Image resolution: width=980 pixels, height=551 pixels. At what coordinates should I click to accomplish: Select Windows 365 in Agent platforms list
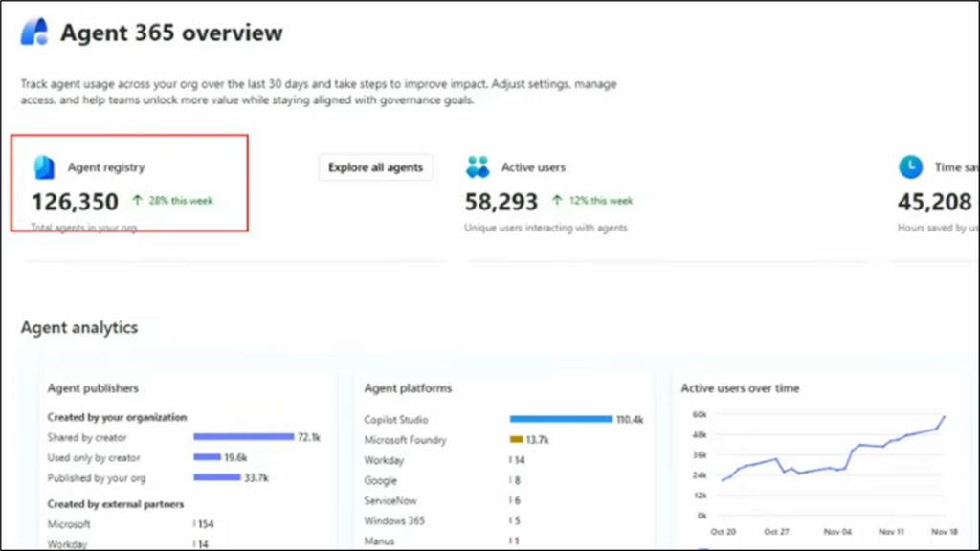(x=396, y=521)
